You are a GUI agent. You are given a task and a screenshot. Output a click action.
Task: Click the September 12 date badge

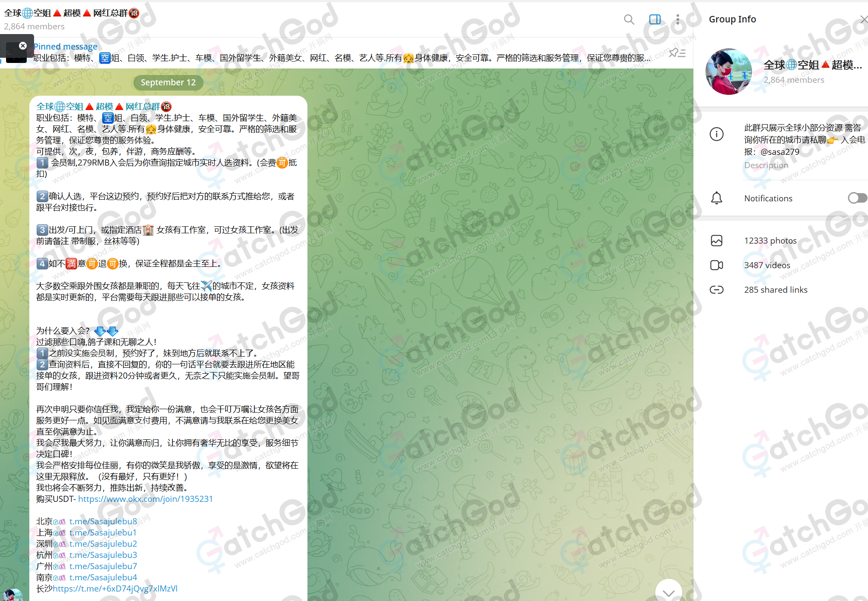click(168, 82)
